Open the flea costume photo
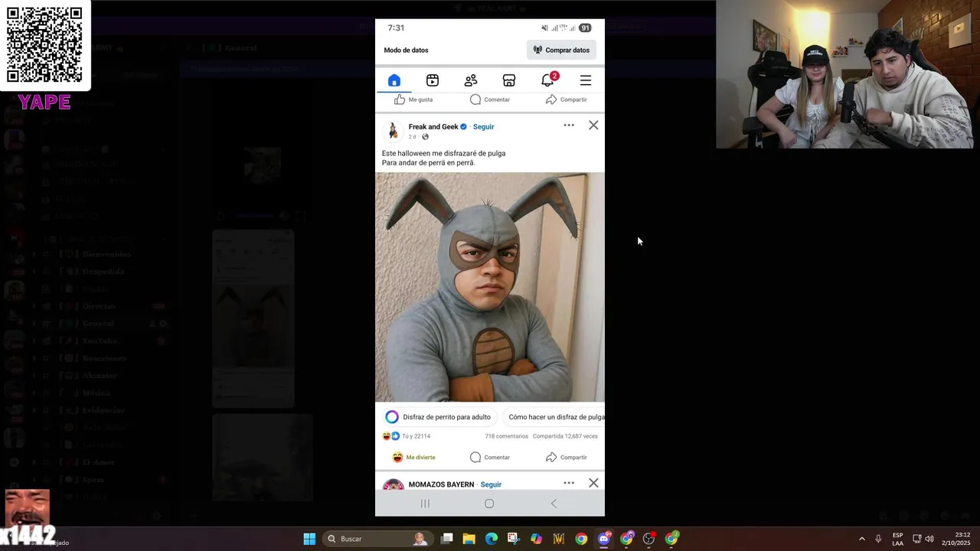980x551 pixels. 490,287
